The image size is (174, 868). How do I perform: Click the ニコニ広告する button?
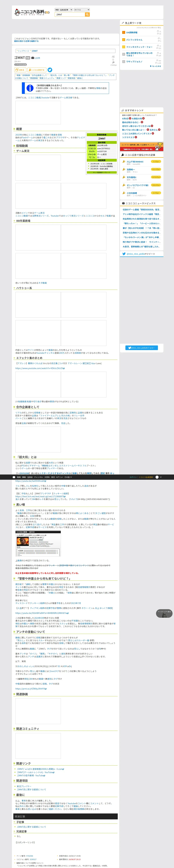37,70
